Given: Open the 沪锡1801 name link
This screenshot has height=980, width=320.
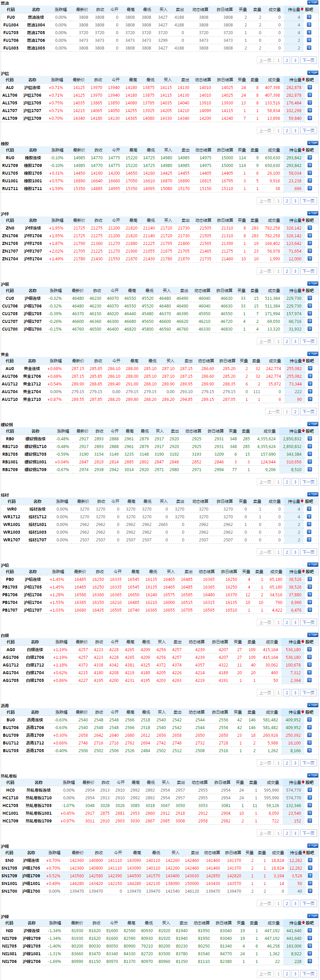Looking at the screenshot, I should click(31, 883).
